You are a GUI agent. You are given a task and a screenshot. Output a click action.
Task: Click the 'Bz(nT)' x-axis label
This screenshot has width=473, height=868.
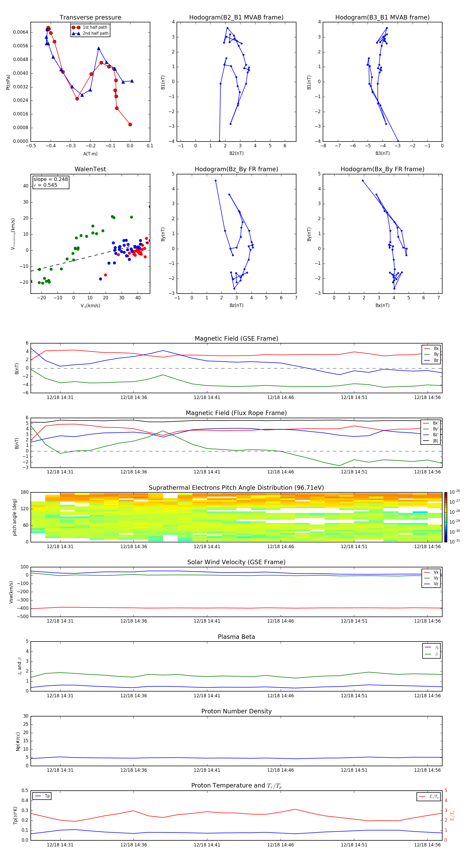coord(236,305)
